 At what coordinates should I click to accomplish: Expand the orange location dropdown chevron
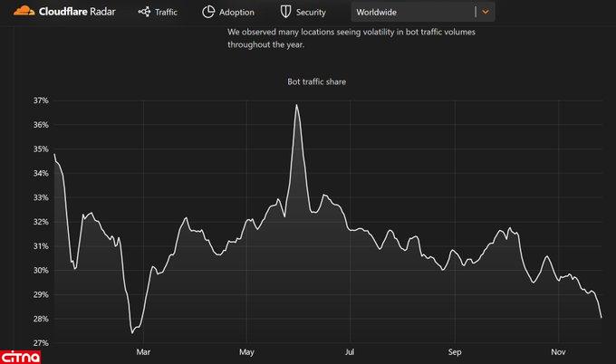(486, 13)
